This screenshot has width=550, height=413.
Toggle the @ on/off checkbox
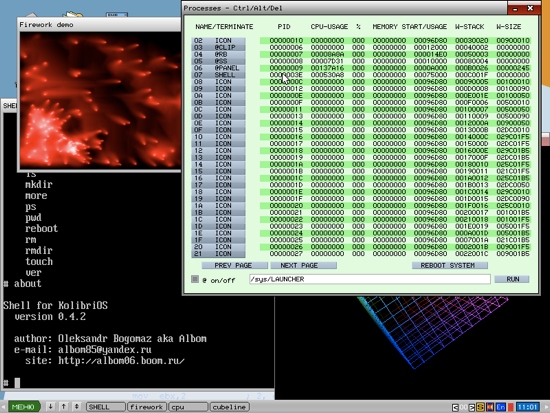195,279
